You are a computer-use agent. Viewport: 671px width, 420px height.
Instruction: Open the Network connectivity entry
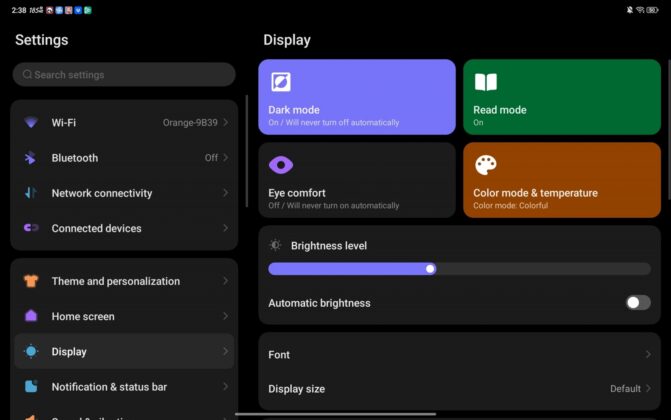[124, 193]
